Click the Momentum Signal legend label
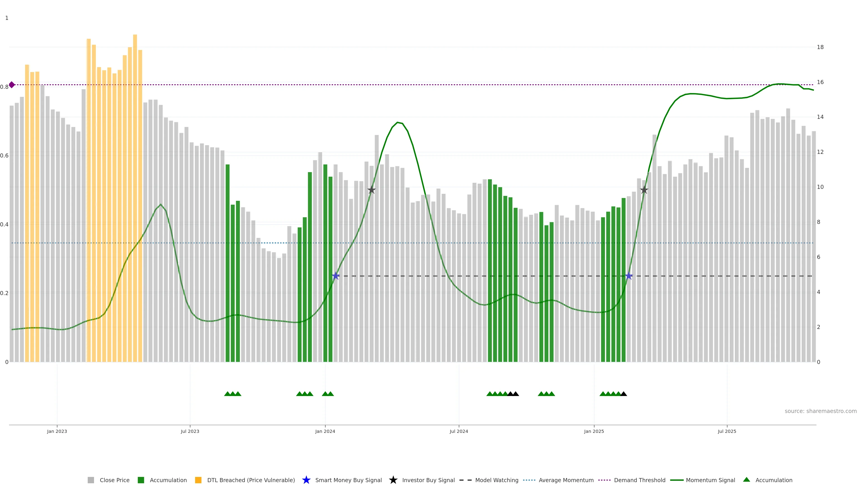This screenshot has width=868, height=488. (710, 480)
